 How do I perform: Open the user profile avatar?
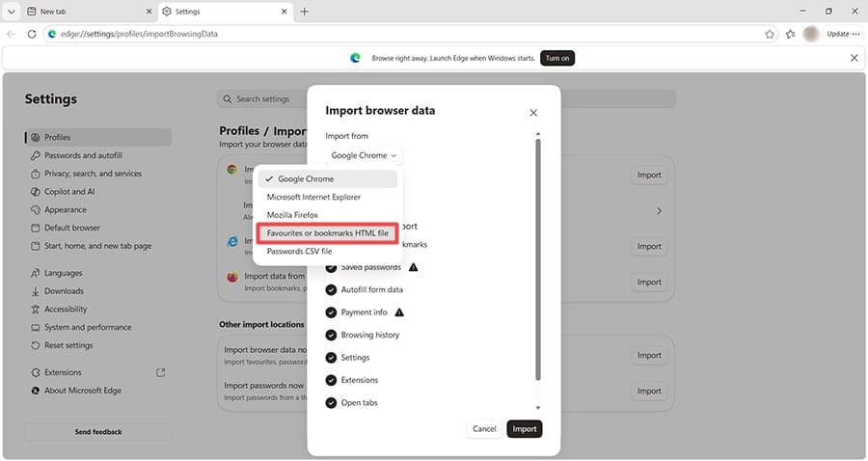811,34
